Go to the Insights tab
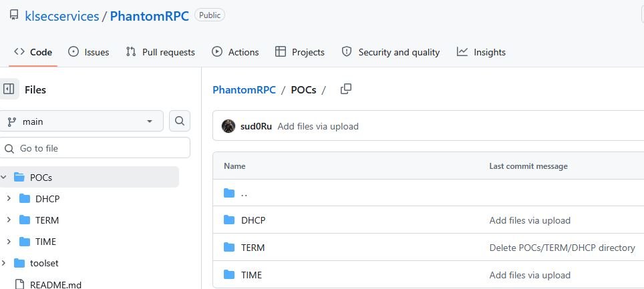Screen dimensions: 644x289 point(481,52)
